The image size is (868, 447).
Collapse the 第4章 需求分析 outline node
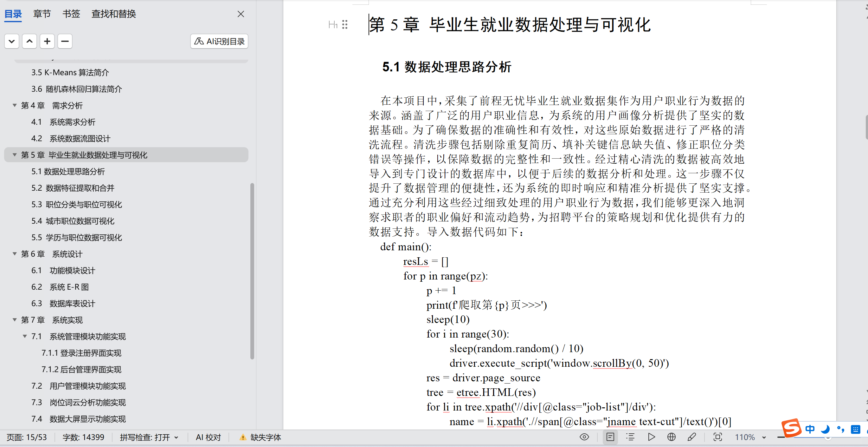15,105
